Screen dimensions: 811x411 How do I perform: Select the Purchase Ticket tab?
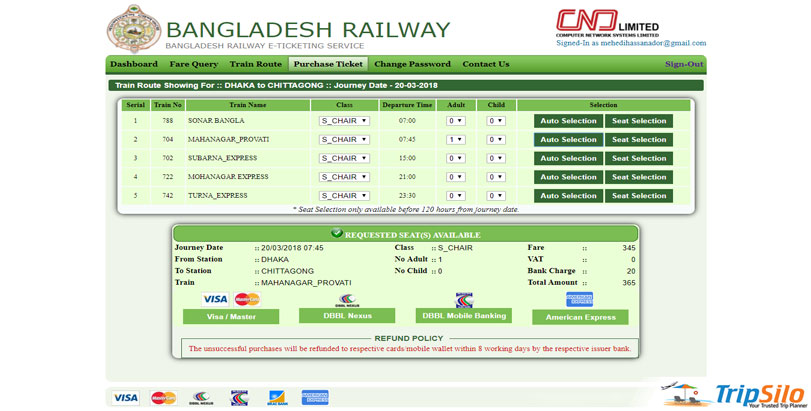tap(328, 64)
